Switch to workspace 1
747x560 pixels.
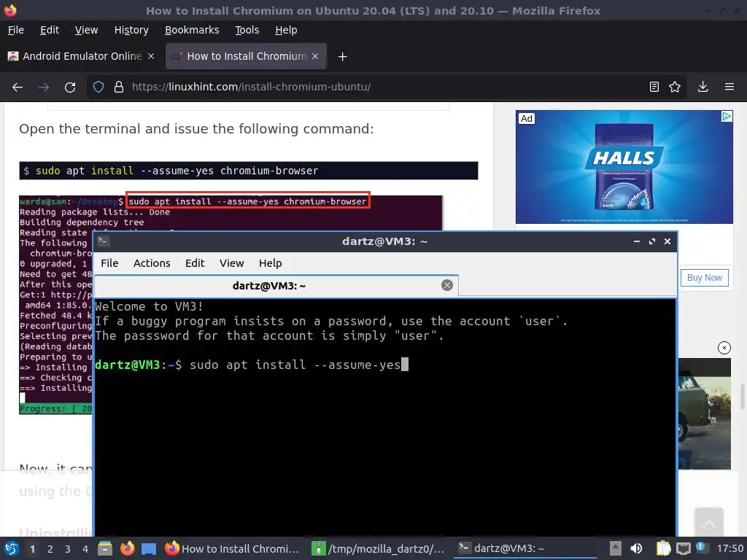32,549
